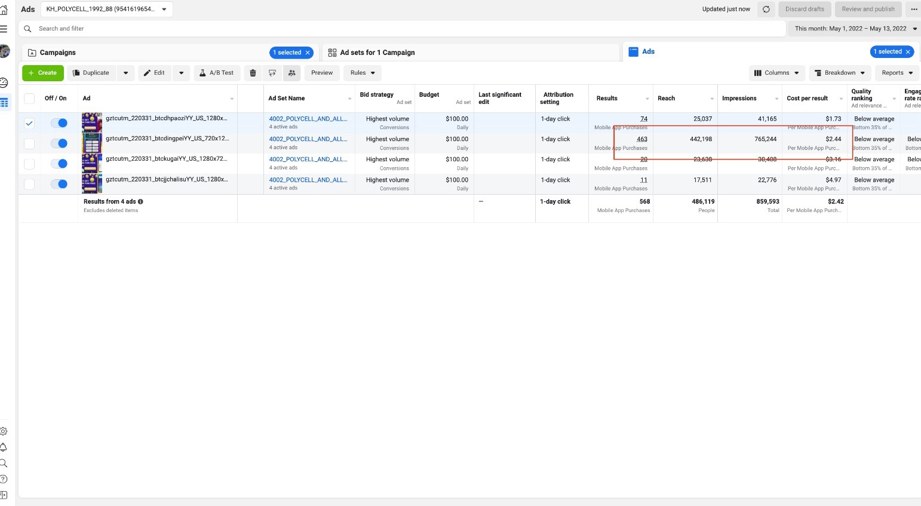921x506 pixels.
Task: Click into the Search and filter field
Action: (402, 28)
